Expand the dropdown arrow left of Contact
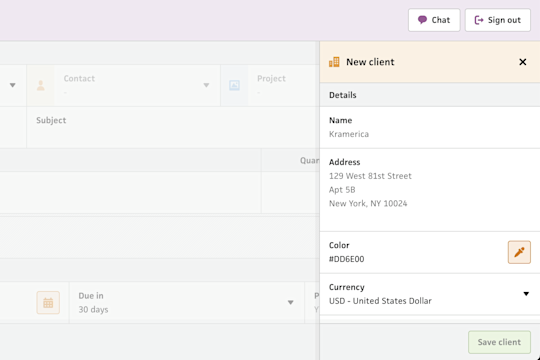540x360 pixels. [x=12, y=85]
